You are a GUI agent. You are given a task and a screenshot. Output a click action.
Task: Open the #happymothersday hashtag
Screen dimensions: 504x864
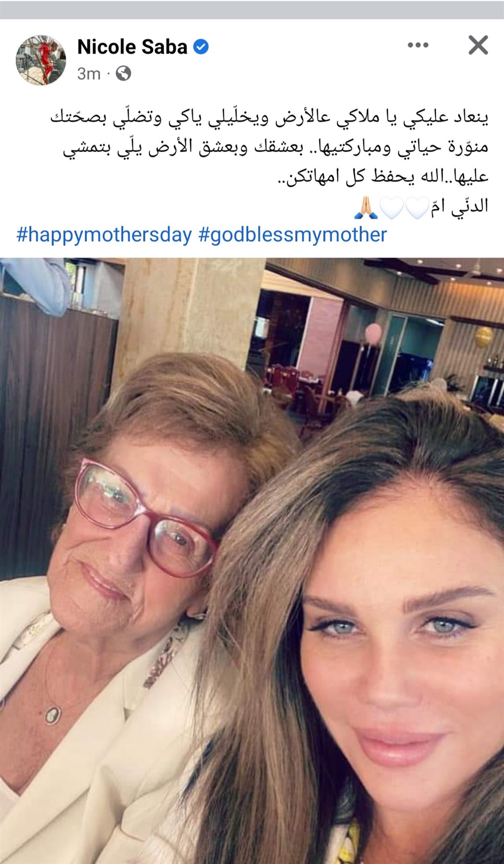pos(104,235)
